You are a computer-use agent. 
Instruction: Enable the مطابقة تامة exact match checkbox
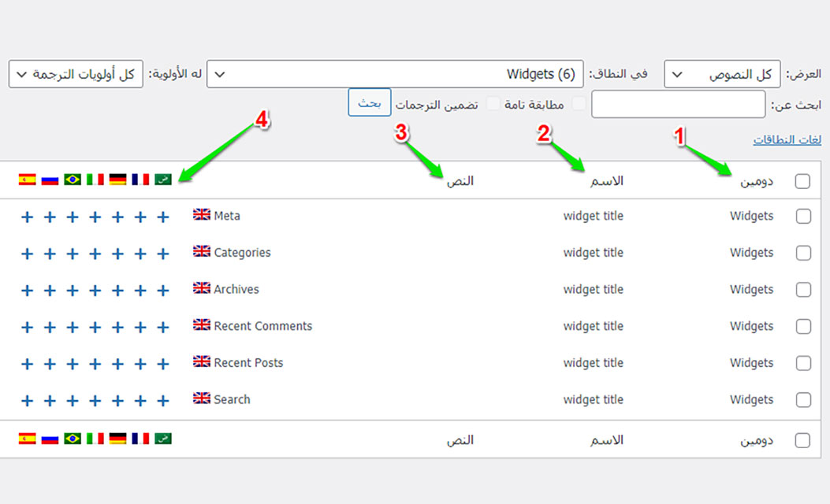579,104
